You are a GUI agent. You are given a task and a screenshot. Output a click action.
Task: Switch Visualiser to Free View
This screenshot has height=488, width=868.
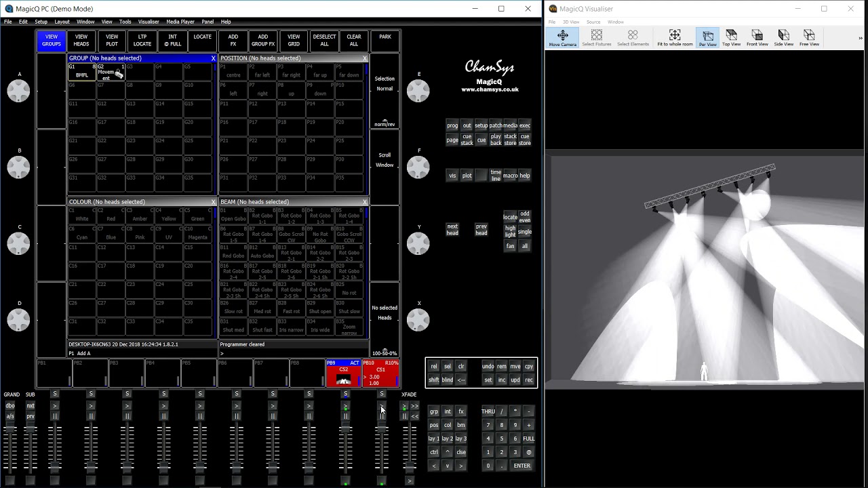coord(809,38)
